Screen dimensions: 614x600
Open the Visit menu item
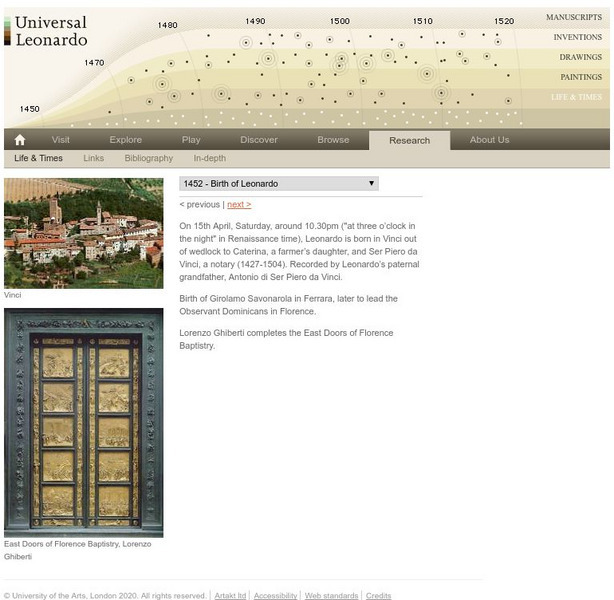click(x=61, y=140)
